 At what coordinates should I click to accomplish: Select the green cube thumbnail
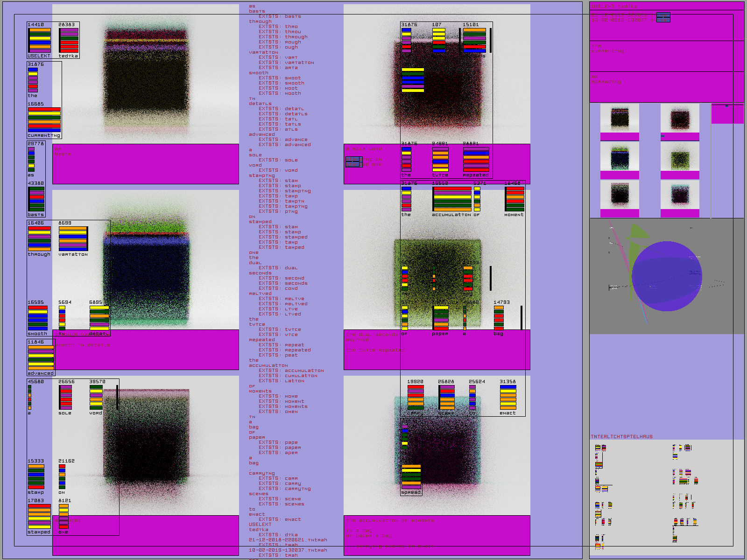[x=680, y=156]
